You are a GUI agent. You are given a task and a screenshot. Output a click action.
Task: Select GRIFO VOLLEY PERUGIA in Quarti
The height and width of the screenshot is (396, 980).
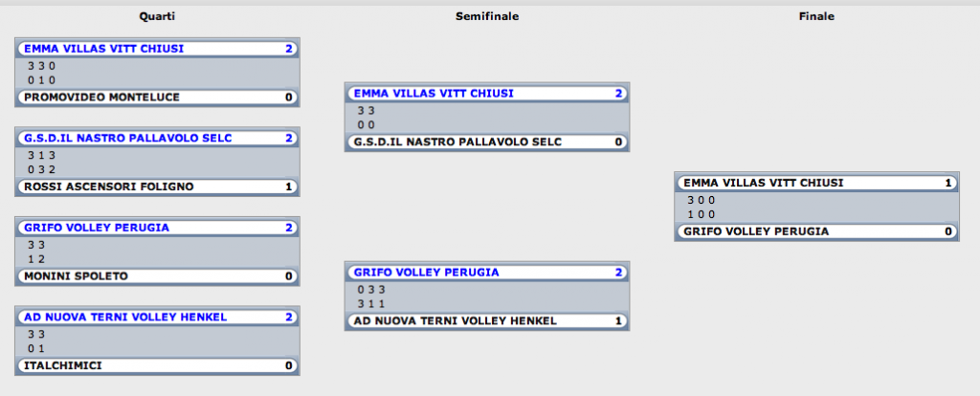coord(158,228)
